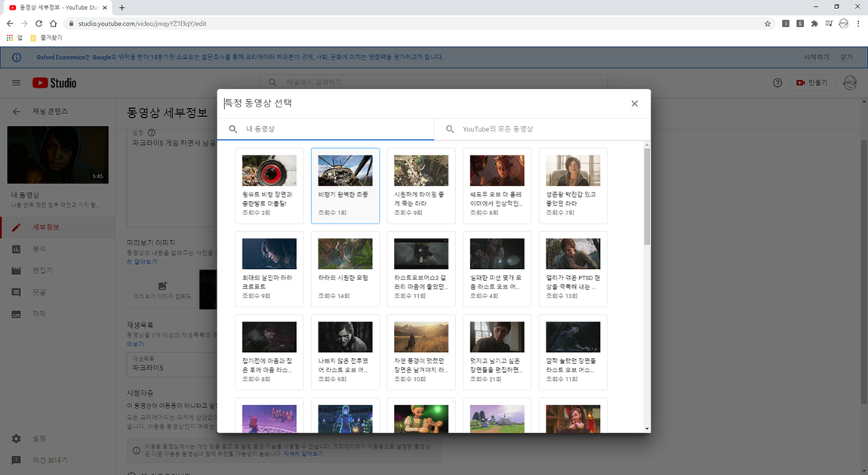Open the help question mark icon
868x475 pixels.
tap(777, 82)
